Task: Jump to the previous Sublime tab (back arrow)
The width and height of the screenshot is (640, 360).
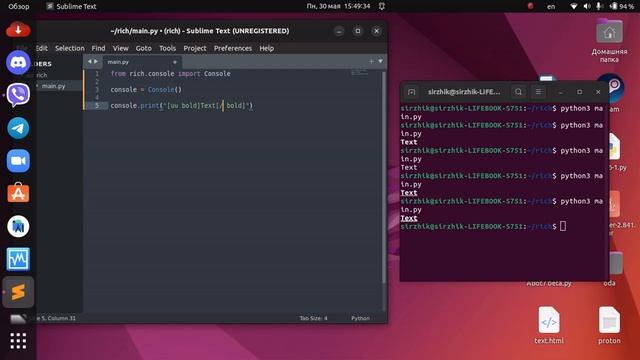Action: (x=89, y=62)
